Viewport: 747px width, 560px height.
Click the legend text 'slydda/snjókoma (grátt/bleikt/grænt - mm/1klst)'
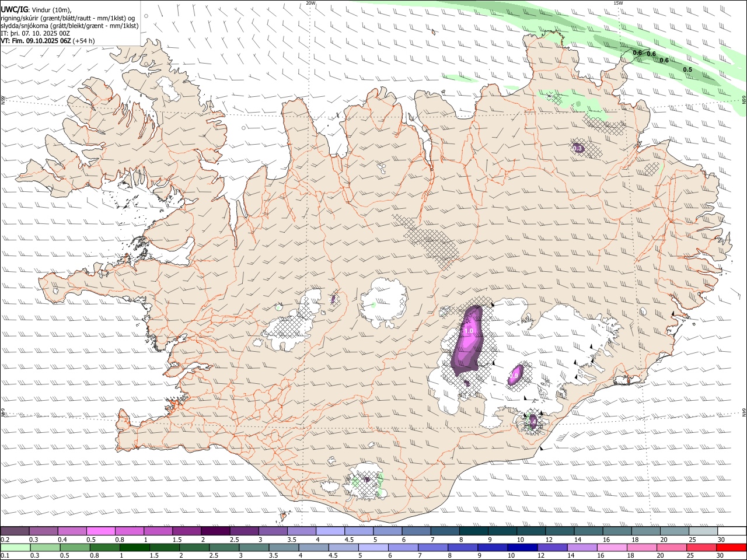tap(69, 26)
